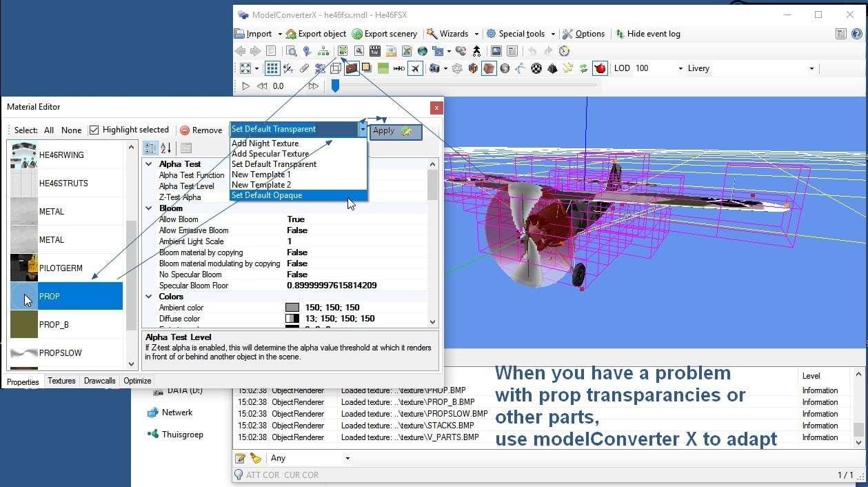Switch to the Textures tab
Screen dimensions: 868x487
(61, 381)
